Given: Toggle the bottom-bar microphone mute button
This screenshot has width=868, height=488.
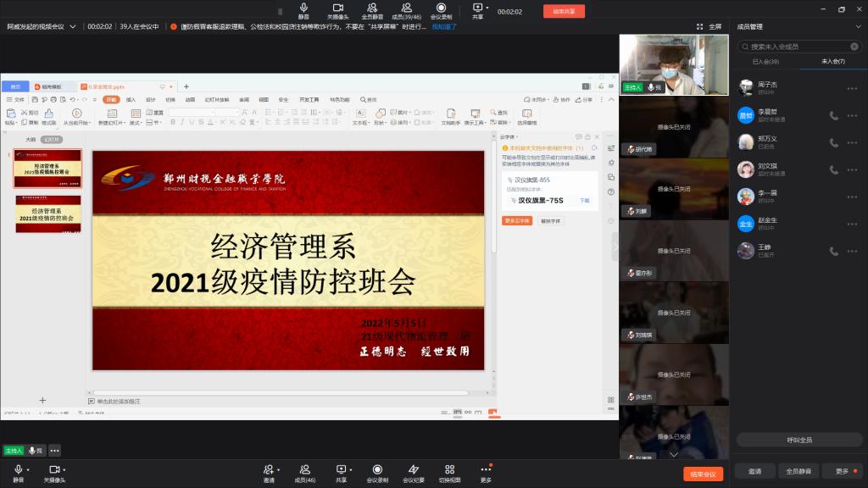Looking at the screenshot, I should (19, 473).
